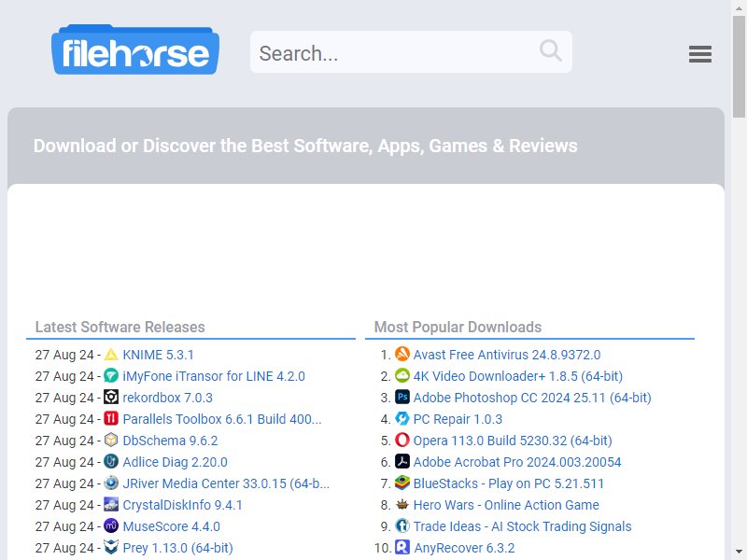747x560 pixels.
Task: Open Hero Wars - Online Action Game
Action: coord(506,505)
